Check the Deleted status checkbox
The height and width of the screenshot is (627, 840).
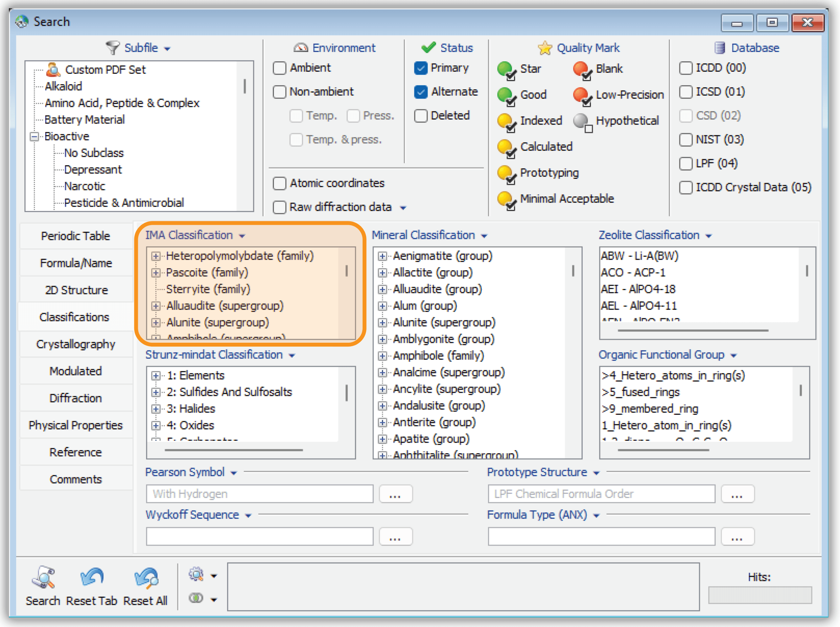421,116
